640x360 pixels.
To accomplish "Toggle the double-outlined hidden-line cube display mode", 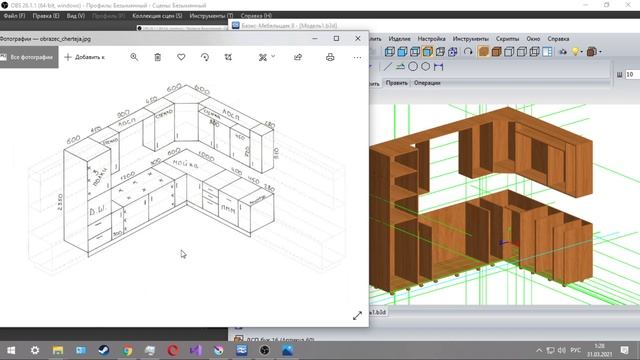I will pyautogui.click(x=534, y=52).
